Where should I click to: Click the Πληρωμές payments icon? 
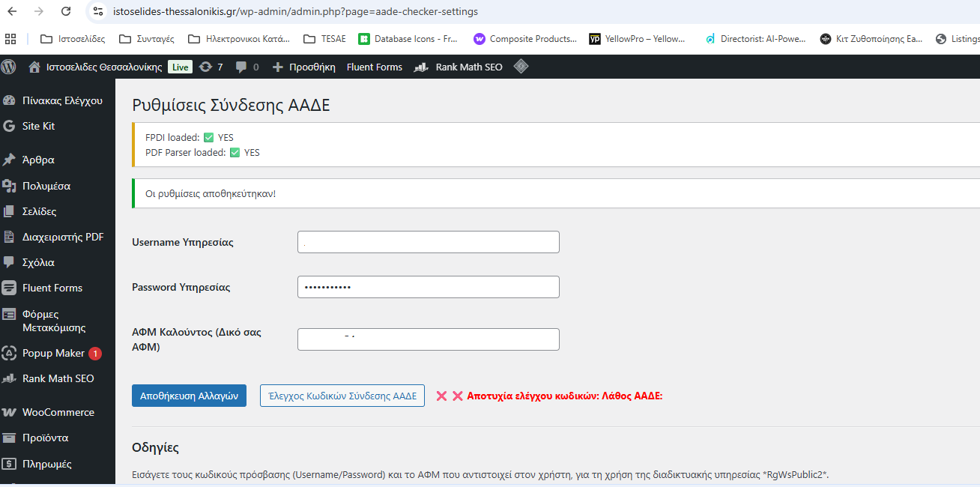pos(9,464)
